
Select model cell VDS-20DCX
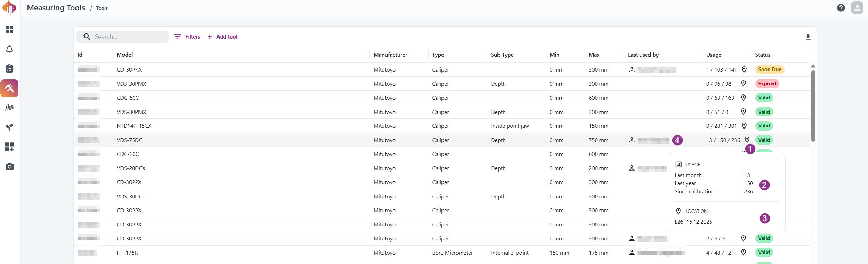[131, 168]
